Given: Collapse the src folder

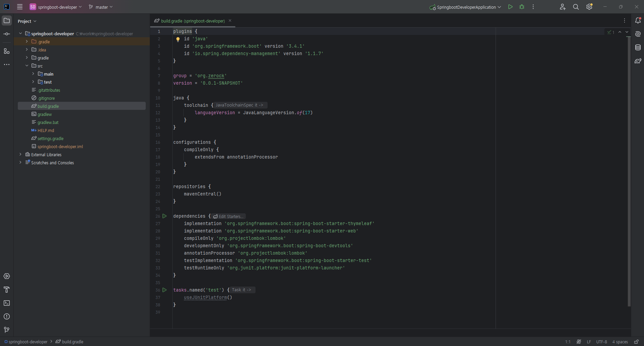Looking at the screenshot, I should (27, 66).
